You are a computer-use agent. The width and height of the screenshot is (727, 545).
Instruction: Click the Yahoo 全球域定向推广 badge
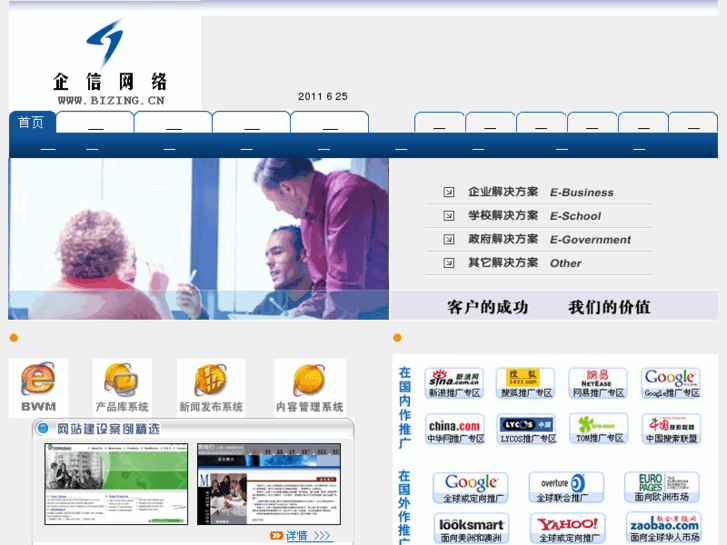(x=568, y=528)
